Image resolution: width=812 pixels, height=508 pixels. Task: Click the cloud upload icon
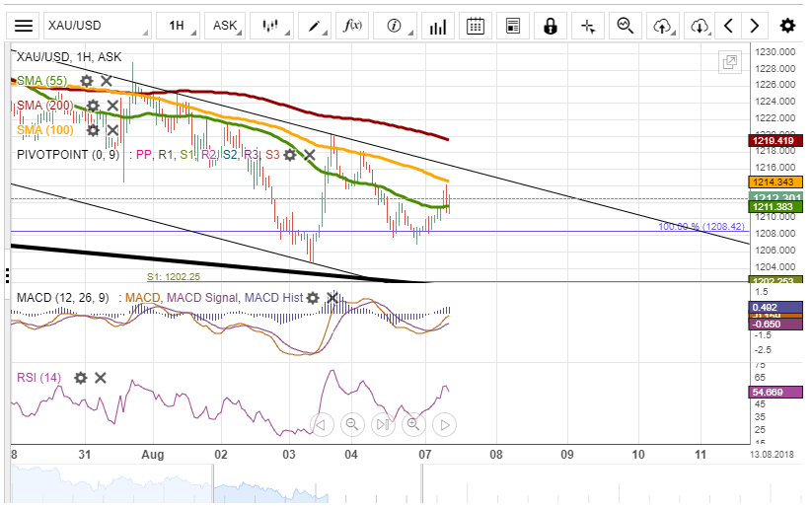pyautogui.click(x=663, y=26)
